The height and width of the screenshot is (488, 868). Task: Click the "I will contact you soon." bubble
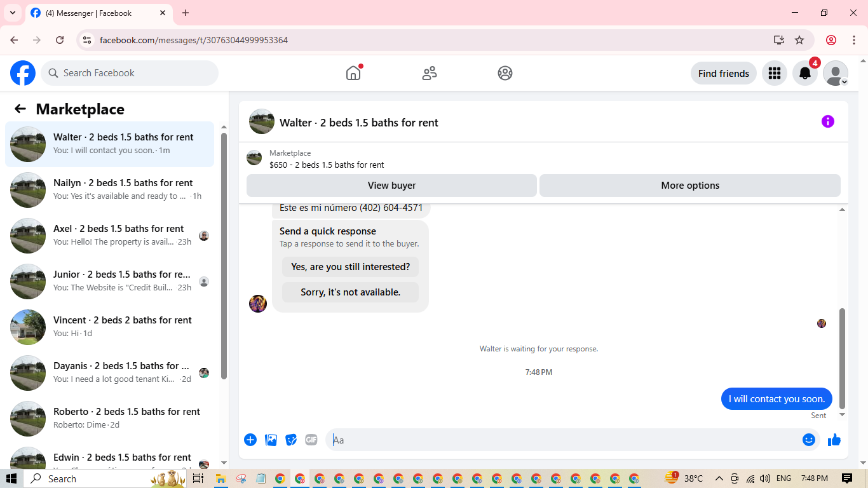(776, 399)
